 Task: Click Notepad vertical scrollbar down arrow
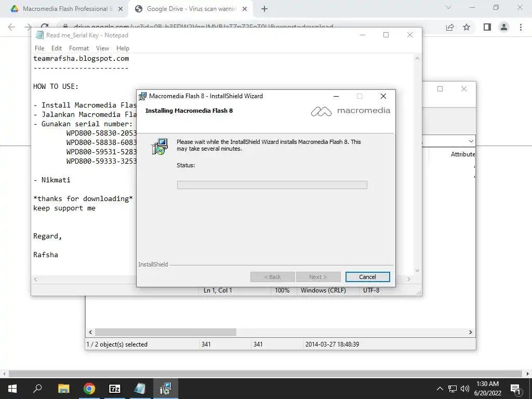point(417,270)
